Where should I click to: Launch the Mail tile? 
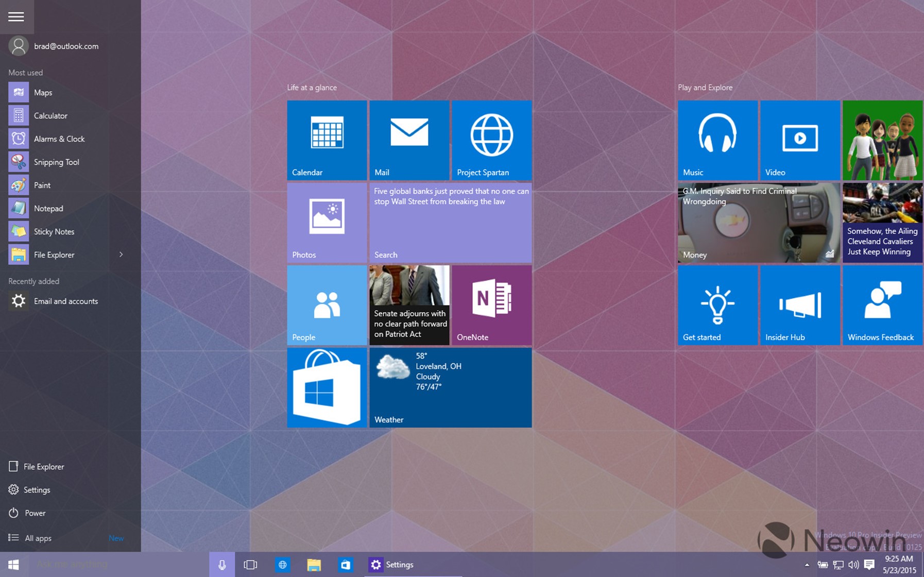[x=409, y=140]
